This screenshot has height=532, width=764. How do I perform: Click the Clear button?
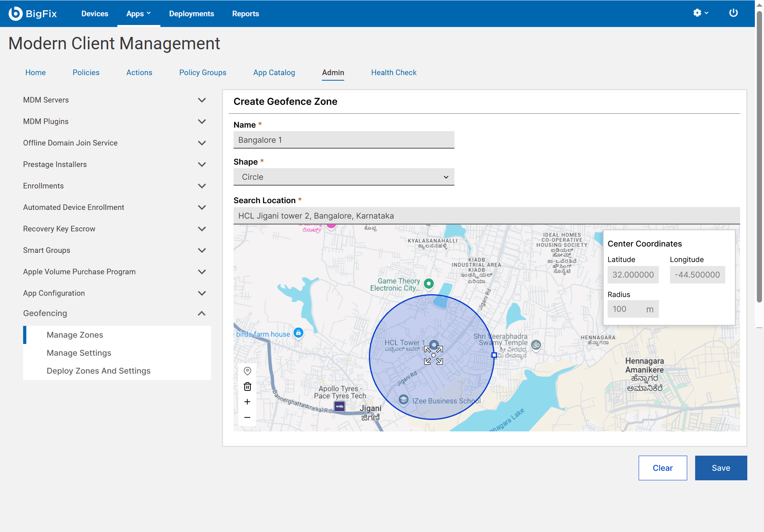click(663, 468)
